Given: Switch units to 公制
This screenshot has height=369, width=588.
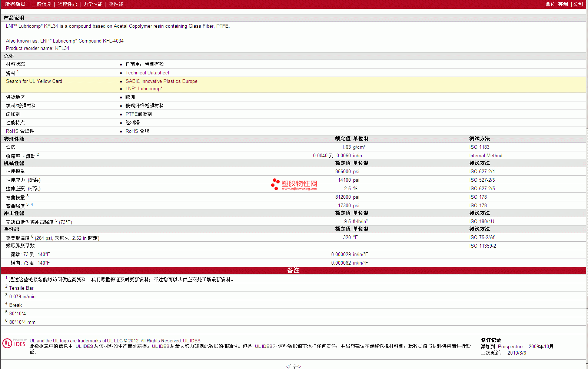Looking at the screenshot, I should pos(578,4).
